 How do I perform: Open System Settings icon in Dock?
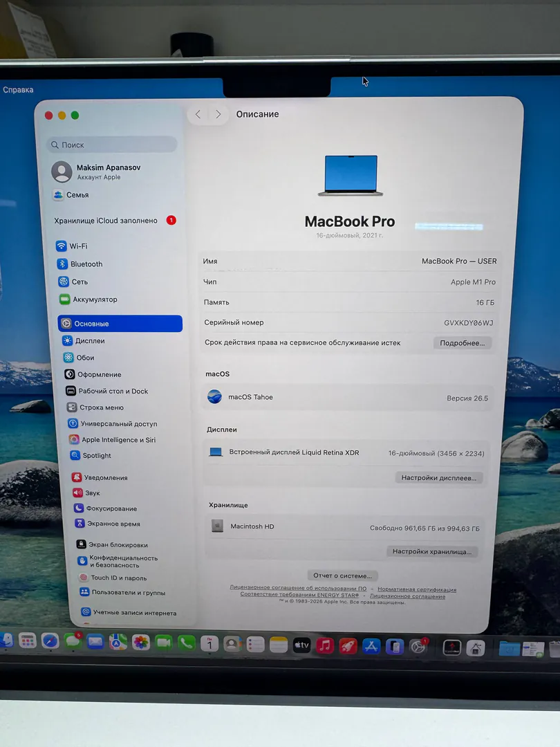pyautogui.click(x=418, y=647)
